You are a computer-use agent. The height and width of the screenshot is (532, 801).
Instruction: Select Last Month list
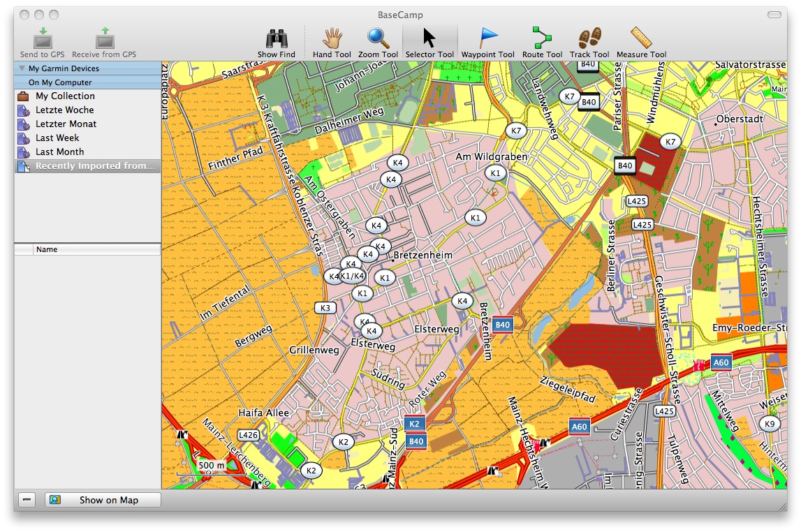tap(87, 152)
